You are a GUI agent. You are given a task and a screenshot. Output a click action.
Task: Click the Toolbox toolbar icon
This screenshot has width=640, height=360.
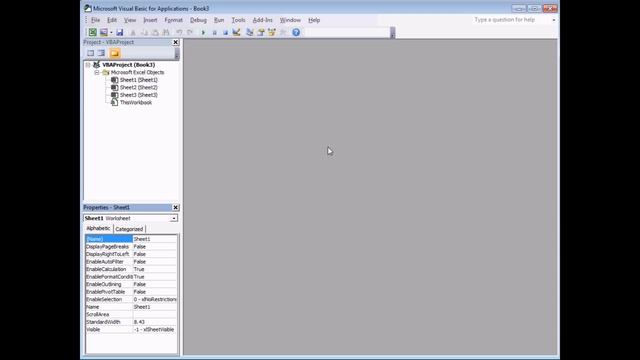coord(283,32)
